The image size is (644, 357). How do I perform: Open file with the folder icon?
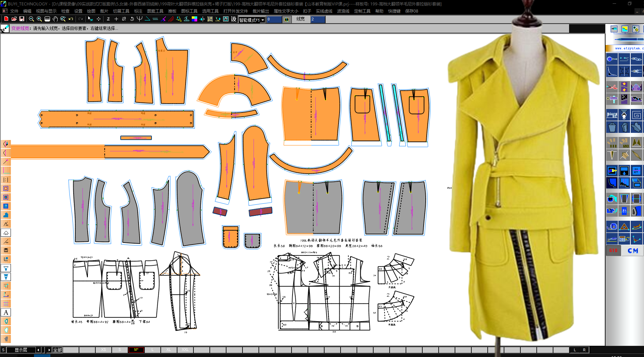[x=14, y=19]
